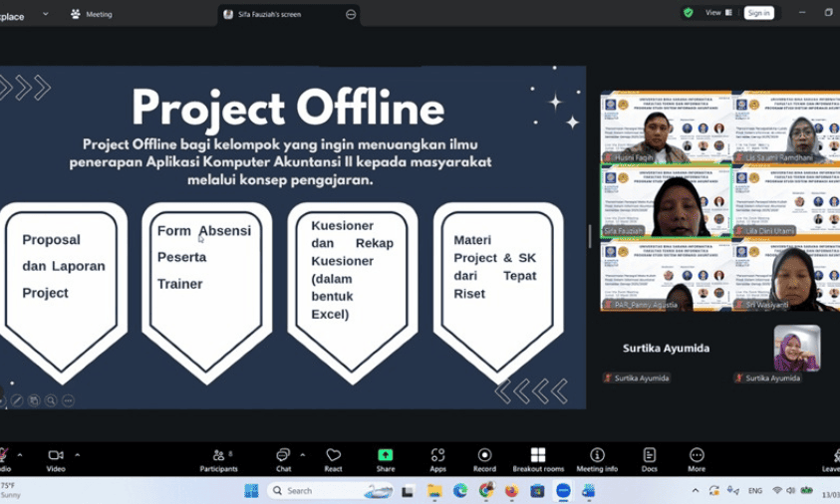
Task: Click the Windows taskbar Search box
Action: click(317, 491)
